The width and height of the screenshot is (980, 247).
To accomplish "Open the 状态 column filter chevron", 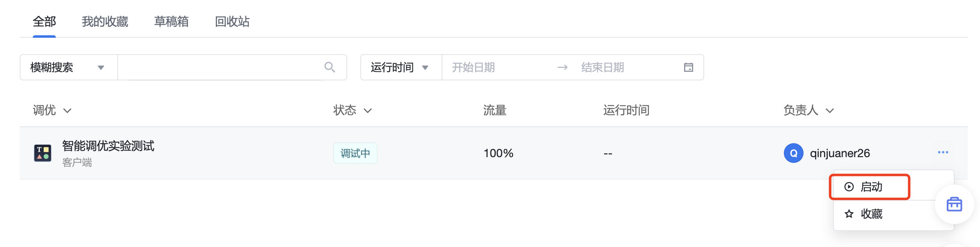I will point(368,111).
